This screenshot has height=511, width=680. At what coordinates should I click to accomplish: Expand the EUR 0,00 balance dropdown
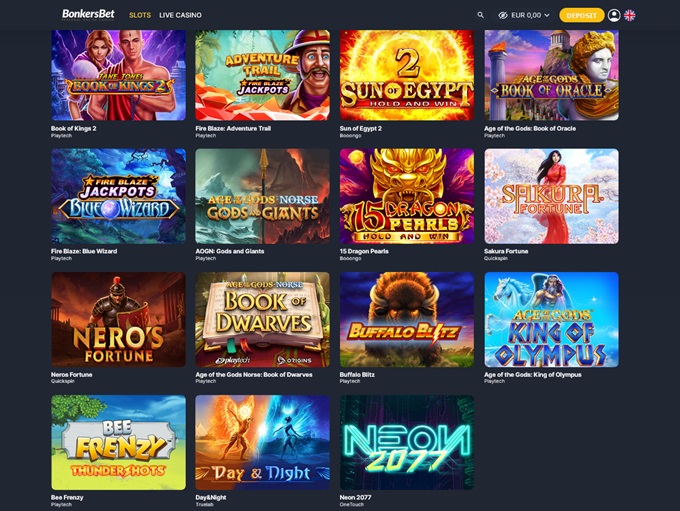pyautogui.click(x=530, y=15)
